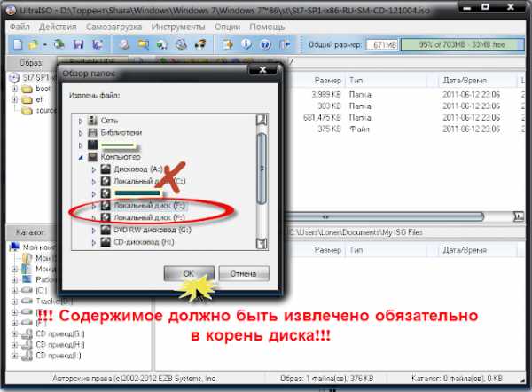Expand the Сеть node in the dialog
Screen dimensions: 532x392
coord(81,121)
